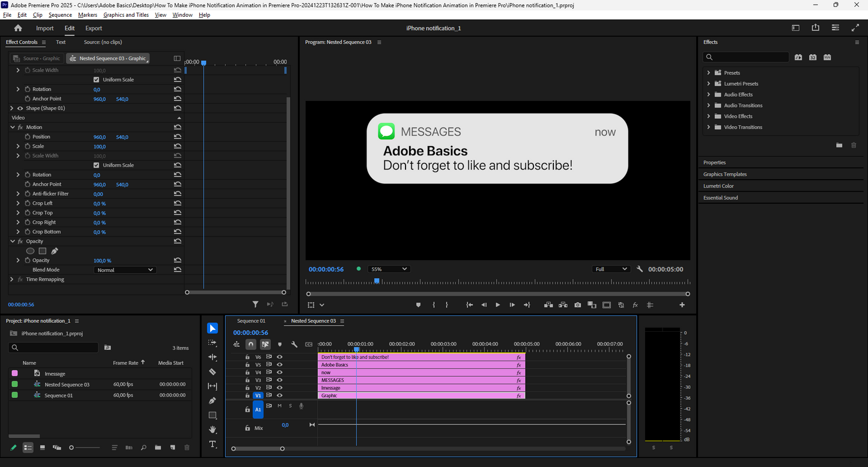Viewport: 868px width, 467px height.
Task: Click the Add Marker button in Program monitor
Action: pyautogui.click(x=419, y=305)
